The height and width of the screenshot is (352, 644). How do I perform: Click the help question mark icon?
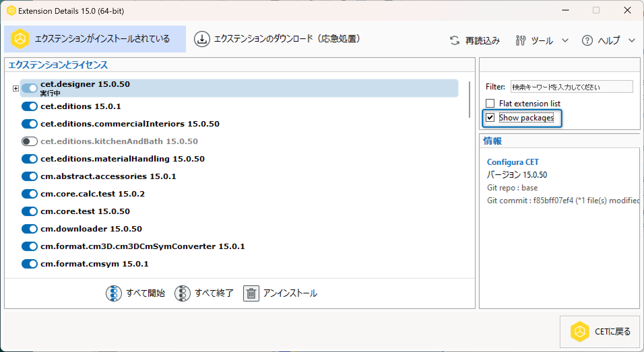(x=587, y=41)
